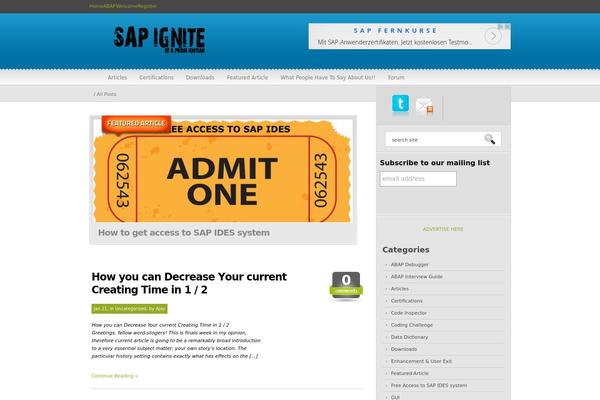Click the green post date and author tag

click(129, 309)
